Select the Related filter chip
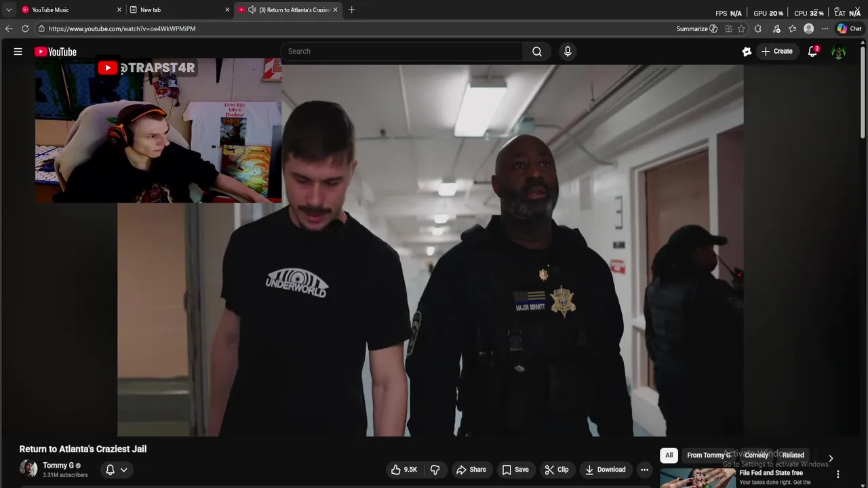The width and height of the screenshot is (868, 488). pos(793,455)
